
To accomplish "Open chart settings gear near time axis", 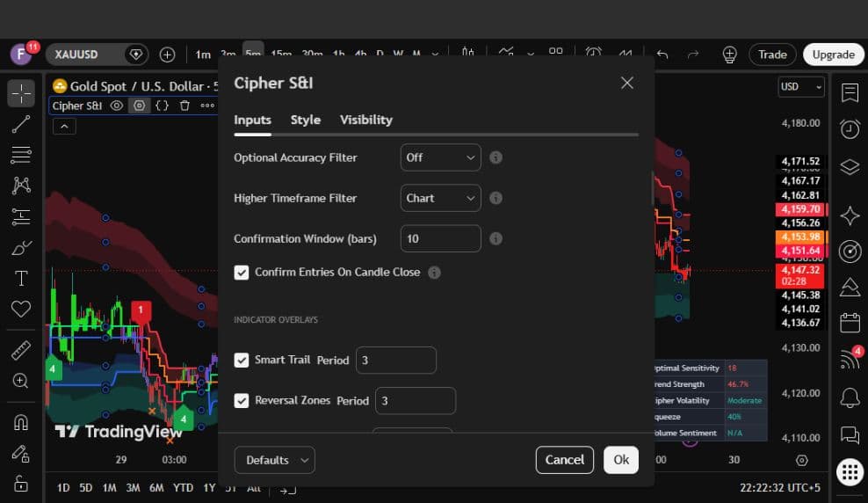I will coord(801,460).
